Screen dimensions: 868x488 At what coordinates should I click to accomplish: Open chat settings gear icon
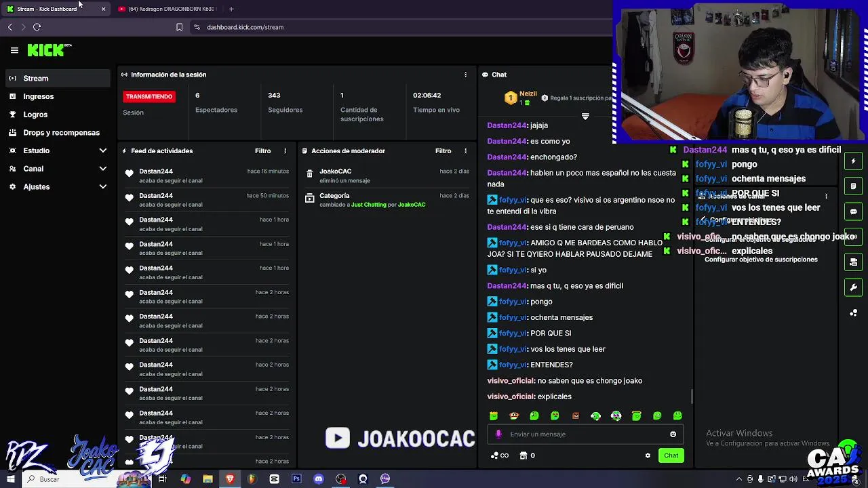pyautogui.click(x=648, y=455)
